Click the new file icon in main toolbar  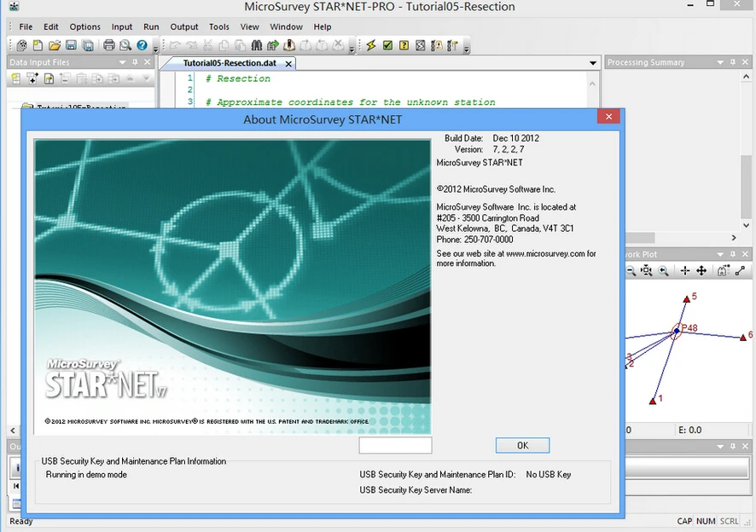[38, 45]
